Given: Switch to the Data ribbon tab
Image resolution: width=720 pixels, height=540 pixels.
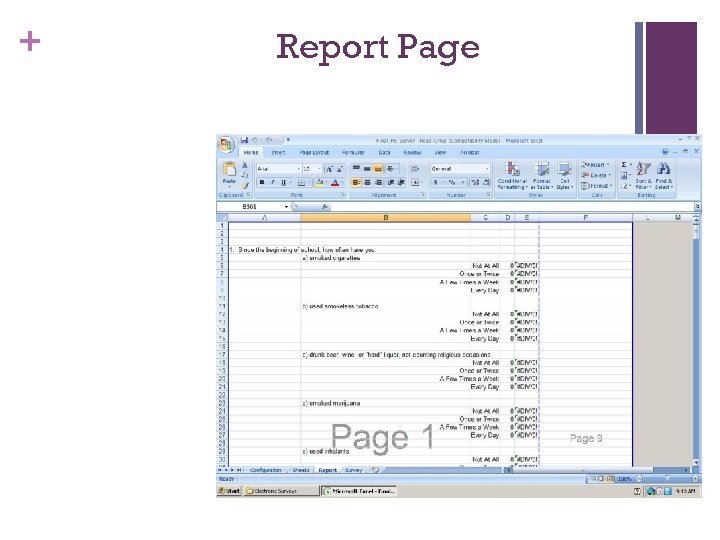Looking at the screenshot, I should pos(384,152).
